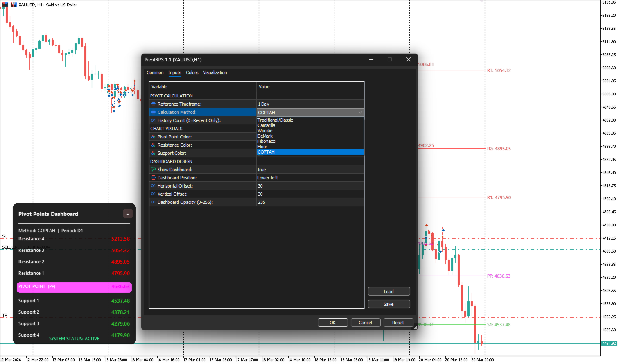Screen dimensions: 621x364
Task: Switch to the Visualization tab
Action: click(x=215, y=72)
